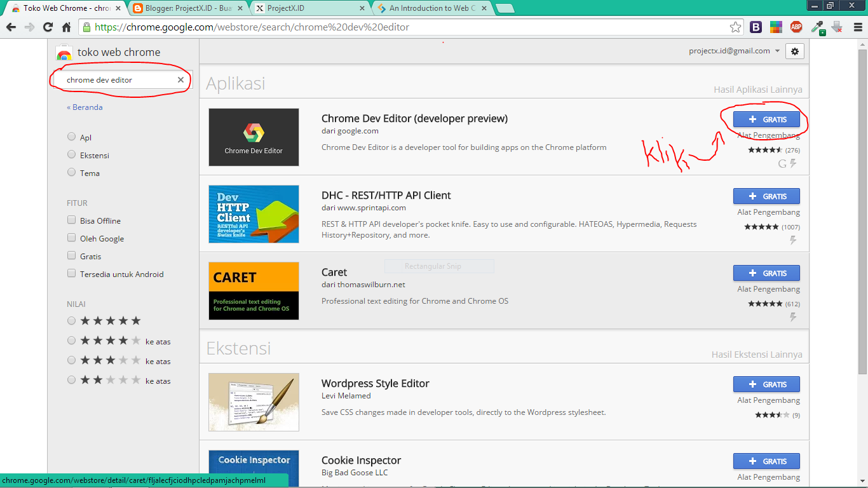The height and width of the screenshot is (488, 868).
Task: Click the Chrome web store logo icon
Action: pos(64,53)
